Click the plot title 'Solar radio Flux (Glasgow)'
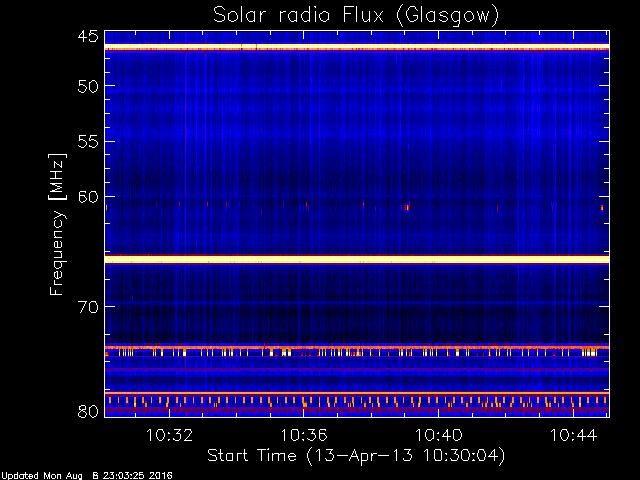640x480 pixels. tap(356, 16)
